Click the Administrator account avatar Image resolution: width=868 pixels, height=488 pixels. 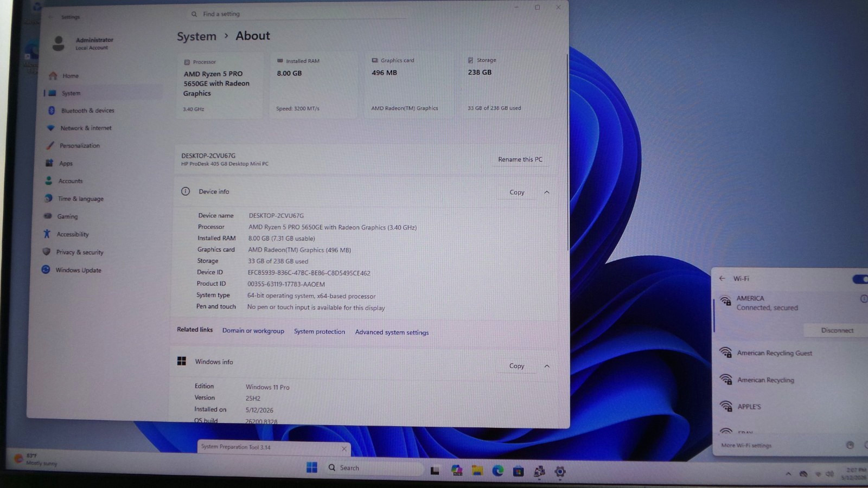[59, 43]
